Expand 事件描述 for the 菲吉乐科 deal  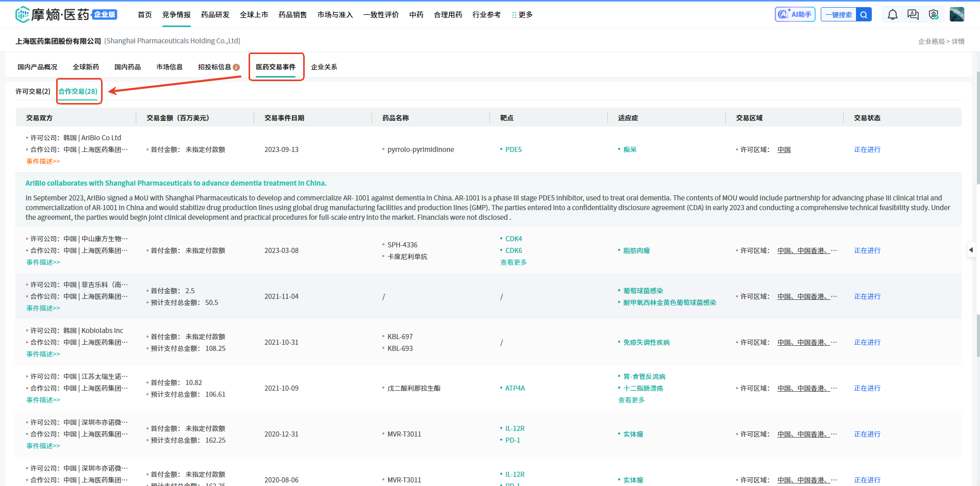click(43, 308)
